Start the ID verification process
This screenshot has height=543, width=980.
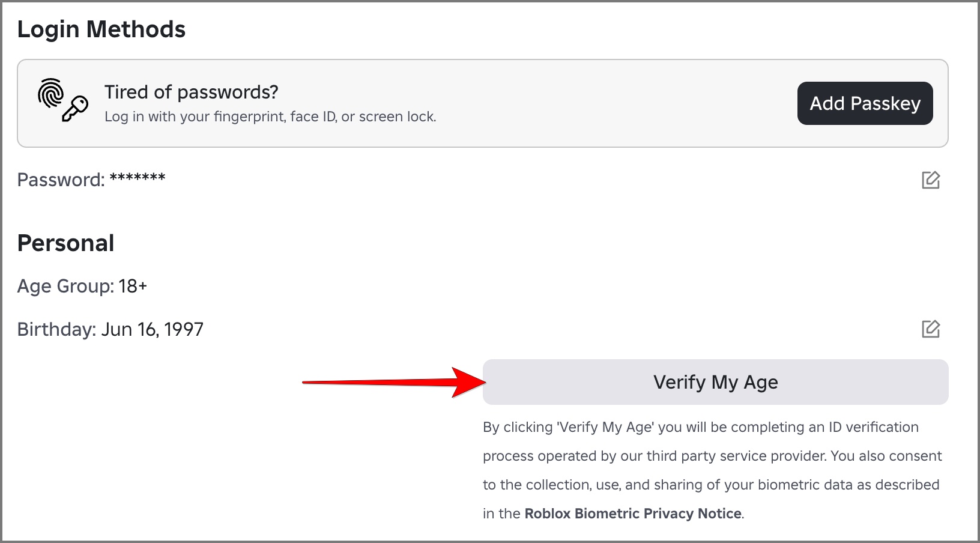pyautogui.click(x=716, y=382)
